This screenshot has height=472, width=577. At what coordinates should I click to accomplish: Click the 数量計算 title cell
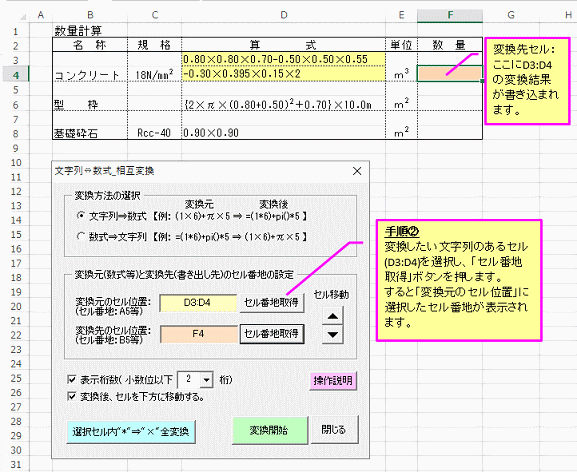90,30
